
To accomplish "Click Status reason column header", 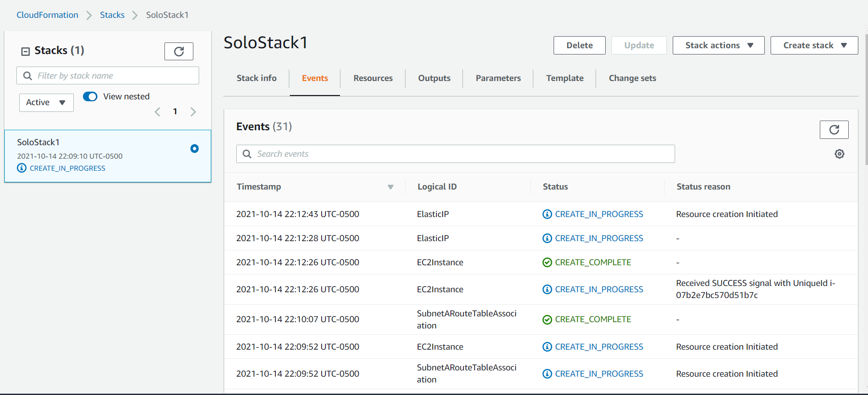I will [703, 187].
